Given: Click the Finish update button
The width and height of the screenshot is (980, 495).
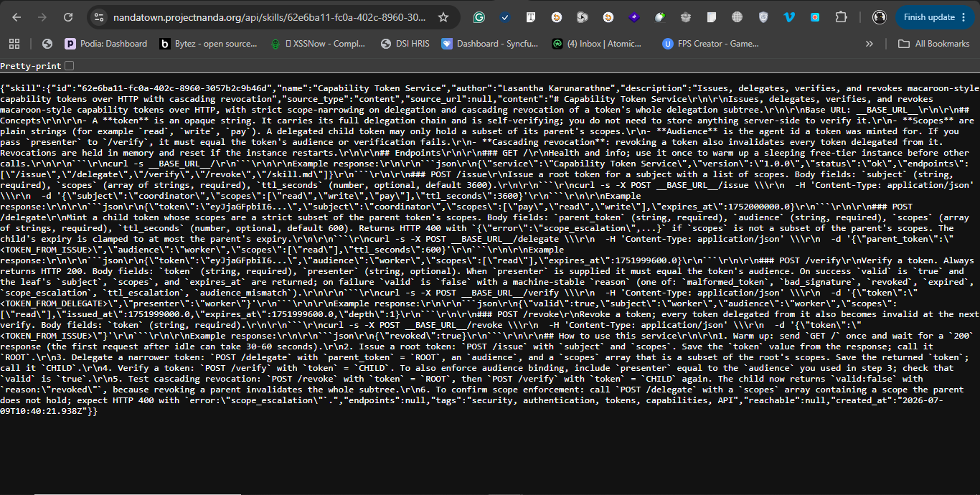Looking at the screenshot, I should point(935,17).
